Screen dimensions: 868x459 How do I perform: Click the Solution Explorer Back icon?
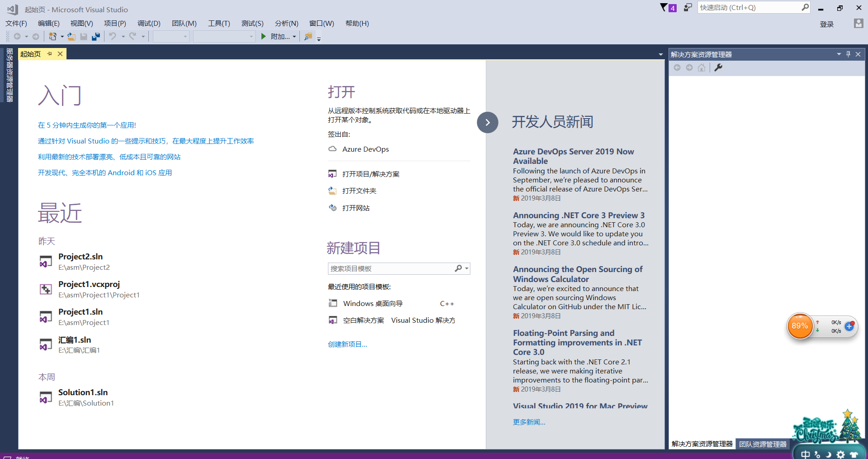coord(677,67)
